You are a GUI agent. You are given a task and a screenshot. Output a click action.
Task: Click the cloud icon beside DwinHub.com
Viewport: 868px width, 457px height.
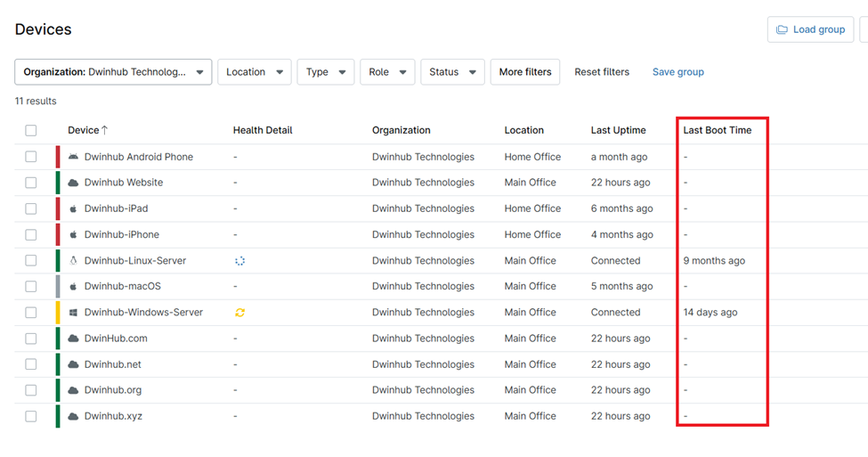(73, 339)
